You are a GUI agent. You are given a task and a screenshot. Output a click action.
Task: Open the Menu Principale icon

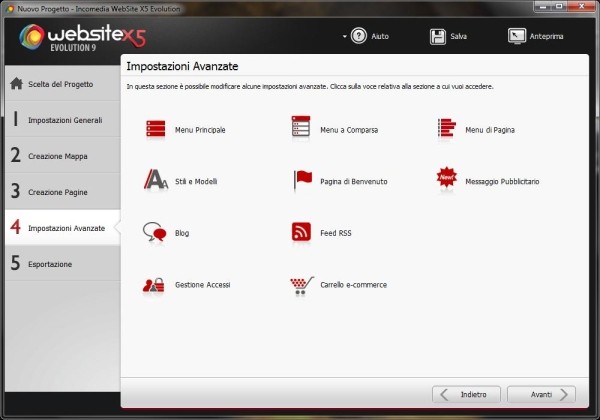(155, 129)
